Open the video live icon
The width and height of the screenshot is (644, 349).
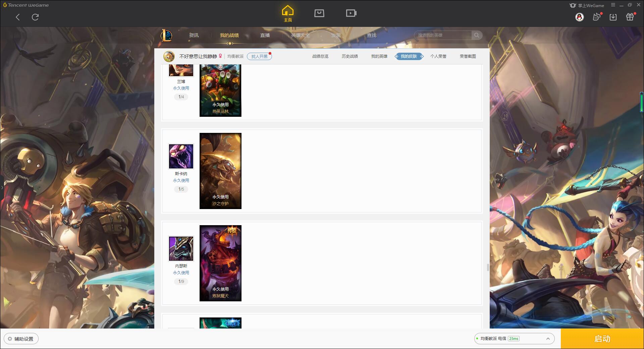tap(351, 13)
